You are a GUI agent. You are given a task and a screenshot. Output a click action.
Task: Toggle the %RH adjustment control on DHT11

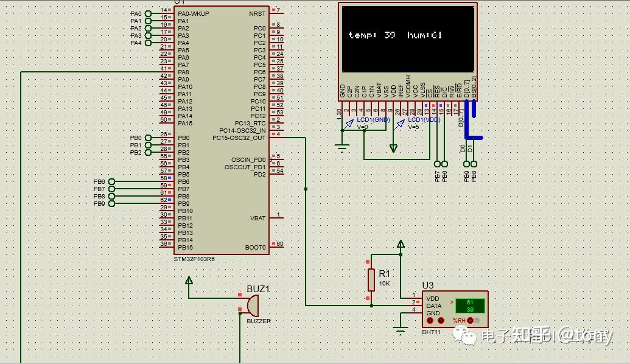pos(470,321)
